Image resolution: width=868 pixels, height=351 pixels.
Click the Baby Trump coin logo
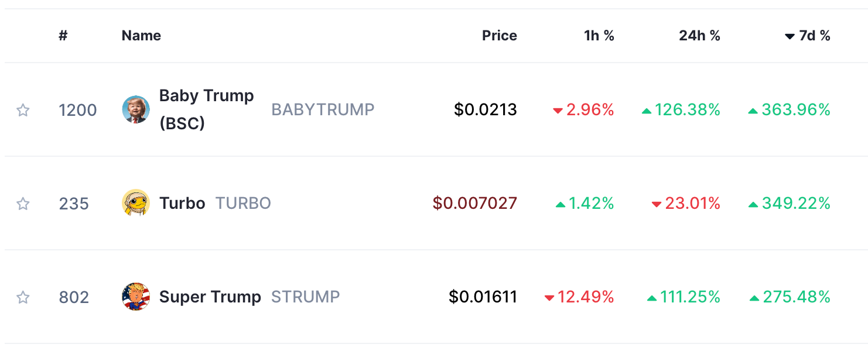[136, 109]
